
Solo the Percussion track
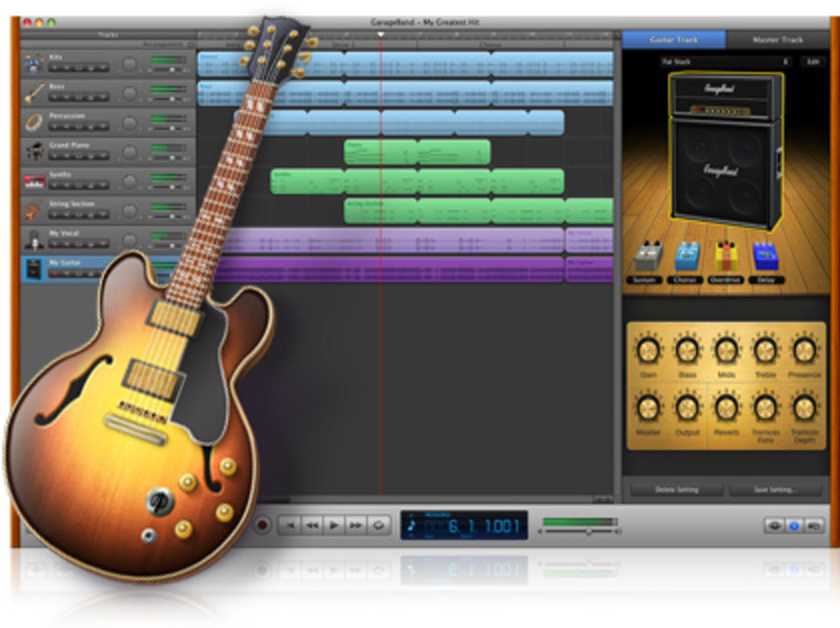(80, 125)
